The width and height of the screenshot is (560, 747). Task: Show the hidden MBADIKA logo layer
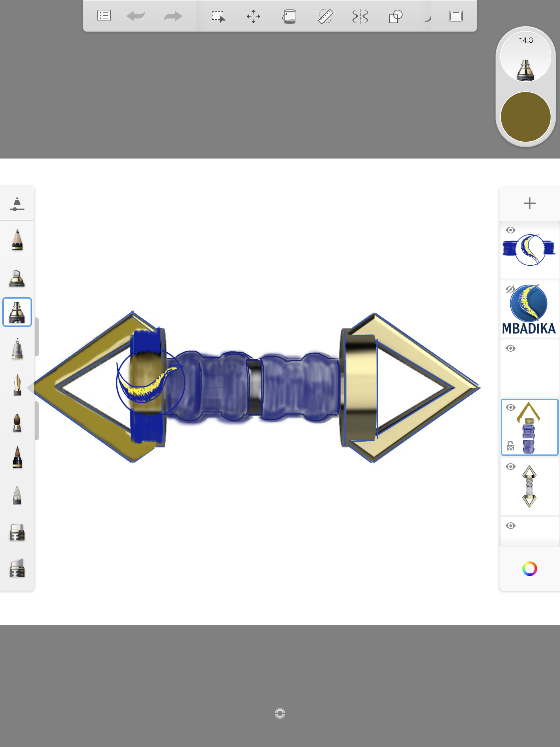point(510,289)
